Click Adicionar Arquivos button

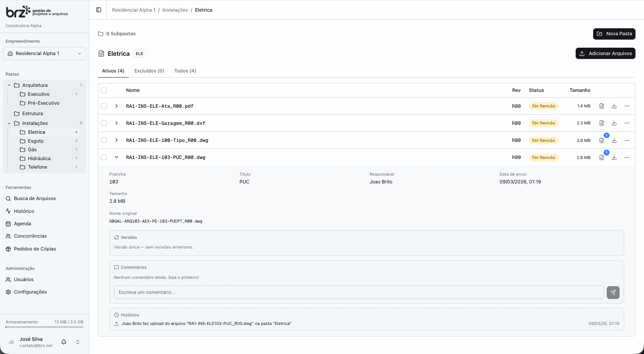[605, 54]
